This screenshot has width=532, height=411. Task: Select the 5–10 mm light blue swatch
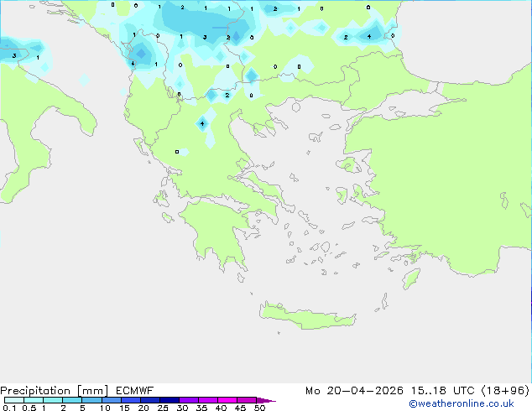pos(91,400)
